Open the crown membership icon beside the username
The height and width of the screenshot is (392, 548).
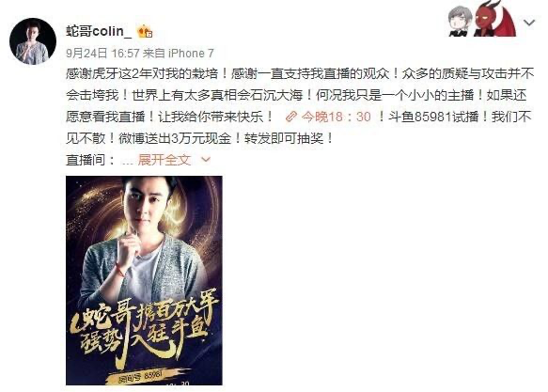click(145, 31)
